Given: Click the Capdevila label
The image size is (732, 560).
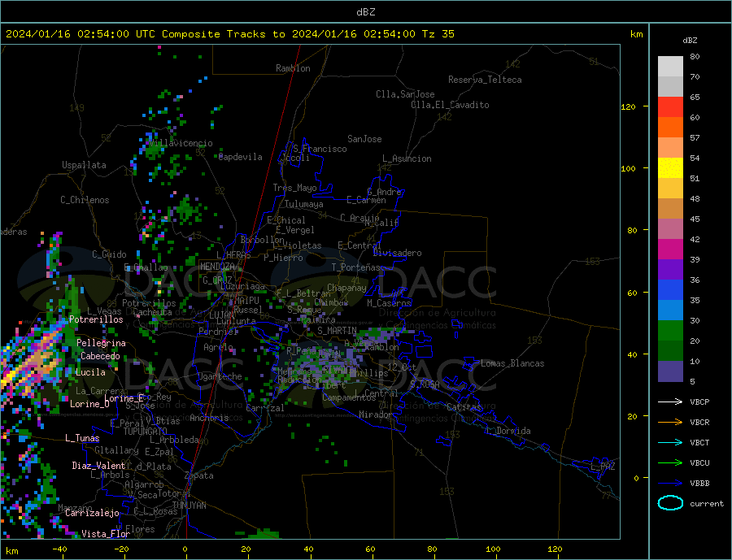Looking at the screenshot, I should coord(241,157).
